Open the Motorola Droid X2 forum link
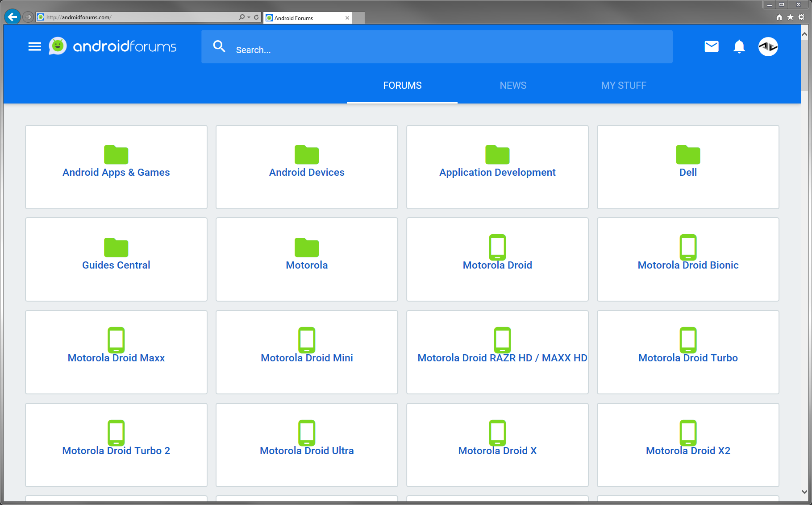Image resolution: width=812 pixels, height=505 pixels. click(688, 451)
